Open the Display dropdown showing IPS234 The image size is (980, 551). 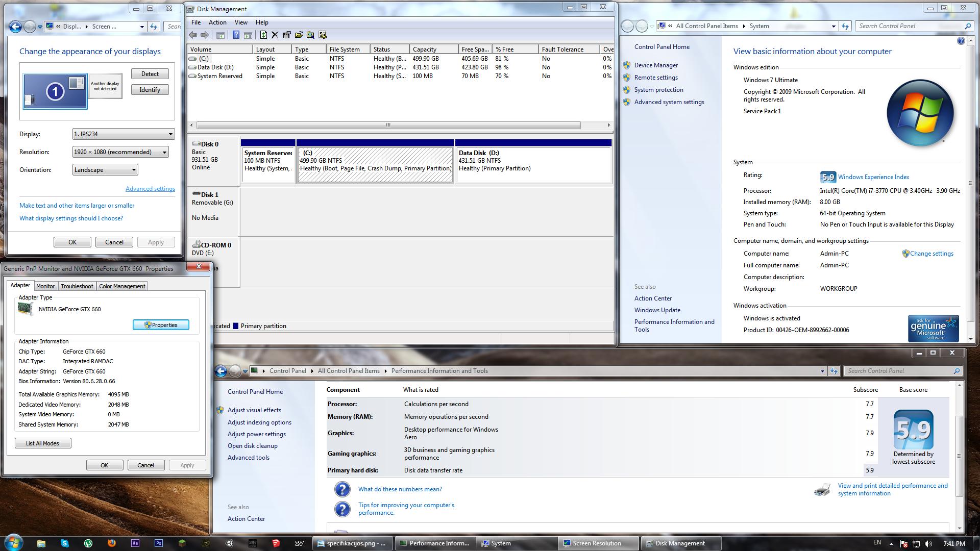[124, 134]
